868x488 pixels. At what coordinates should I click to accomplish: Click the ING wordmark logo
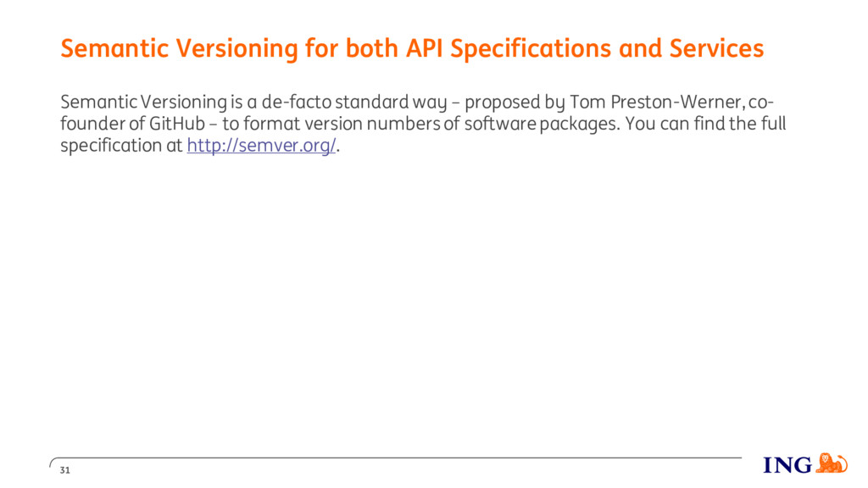point(787,465)
